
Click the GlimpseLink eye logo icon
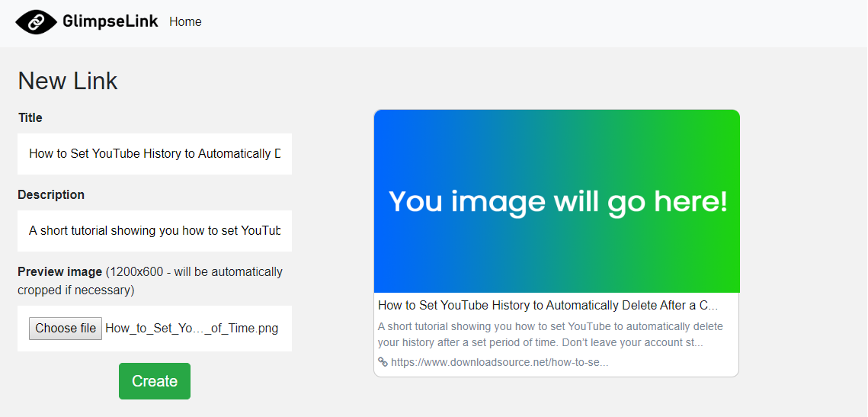[x=36, y=22]
